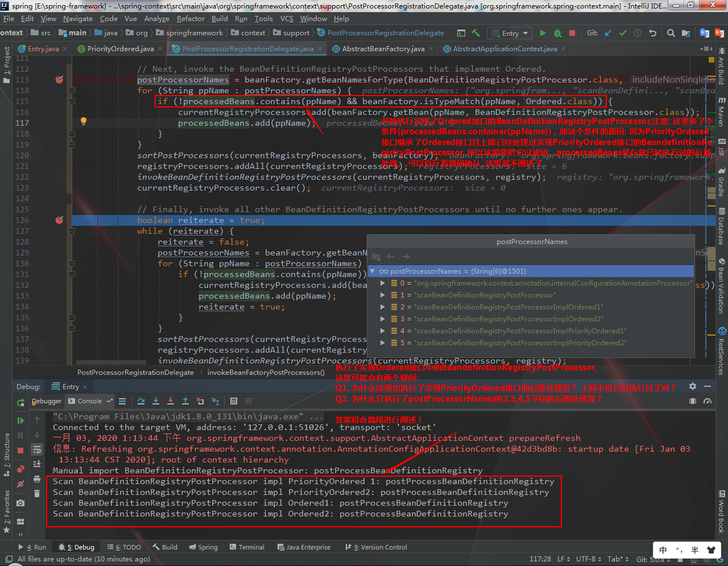The width and height of the screenshot is (728, 566).
Task: Switch to the Debugger tab
Action: coord(47,401)
